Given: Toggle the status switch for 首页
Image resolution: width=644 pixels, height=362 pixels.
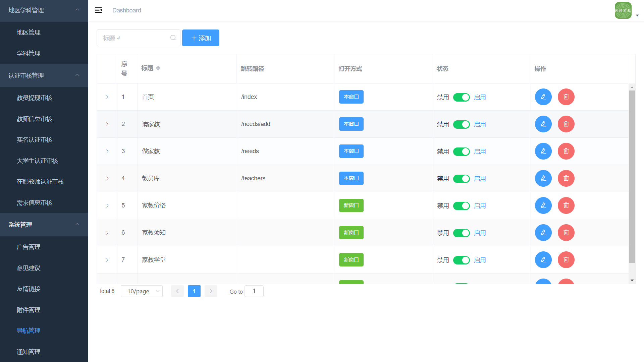Looking at the screenshot, I should (x=461, y=97).
